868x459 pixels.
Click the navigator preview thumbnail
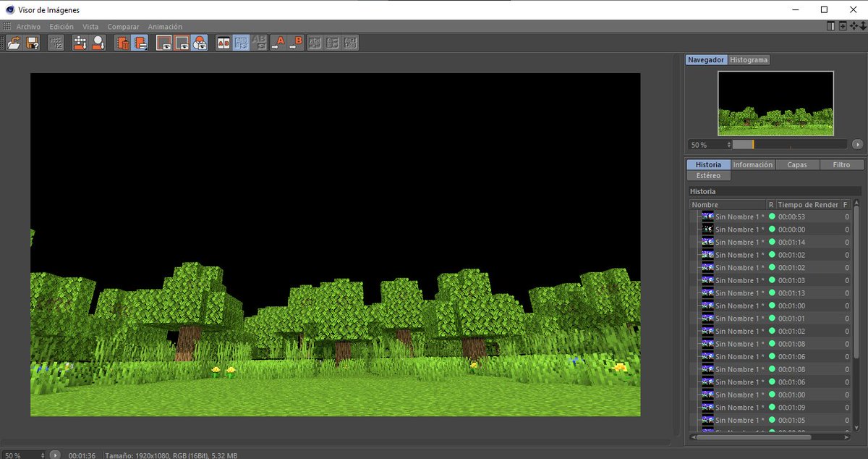(775, 104)
